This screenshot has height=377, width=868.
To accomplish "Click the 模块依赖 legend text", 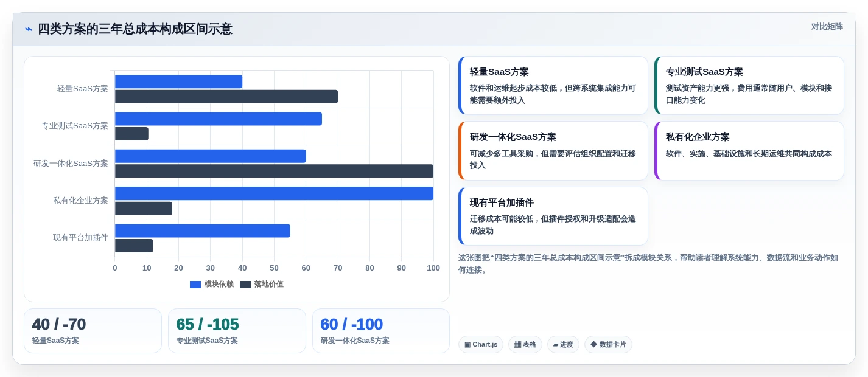I will pos(219,285).
